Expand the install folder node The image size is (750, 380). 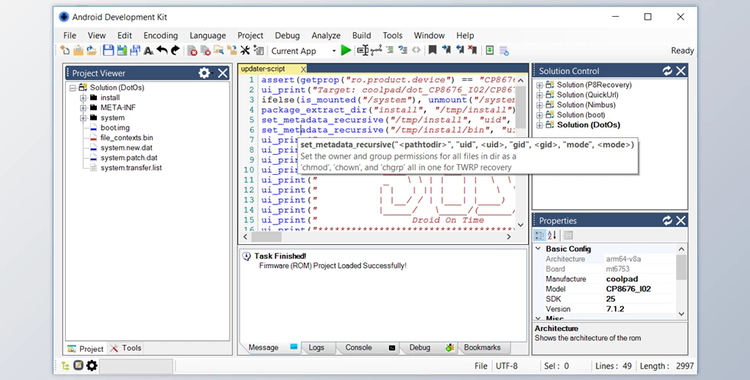[x=83, y=98]
